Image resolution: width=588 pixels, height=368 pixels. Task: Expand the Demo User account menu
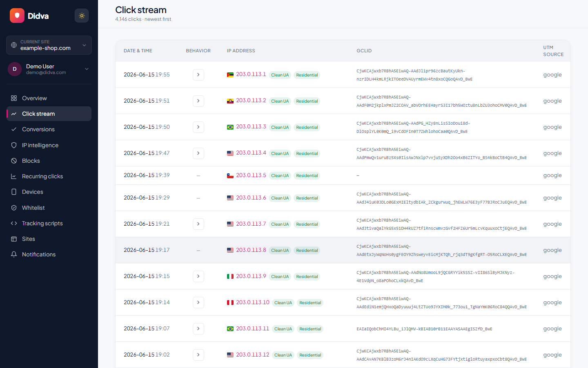[49, 69]
